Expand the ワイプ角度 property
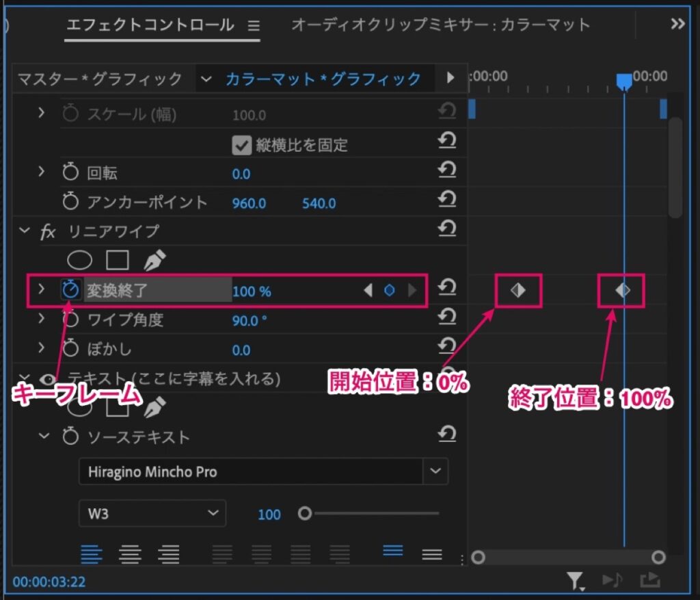700x600 pixels. 41,319
